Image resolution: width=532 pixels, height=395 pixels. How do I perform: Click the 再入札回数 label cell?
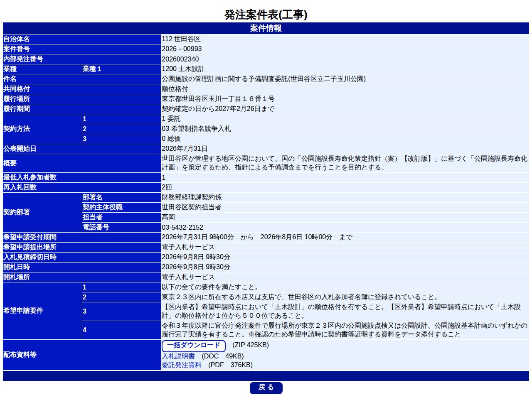pos(82,187)
